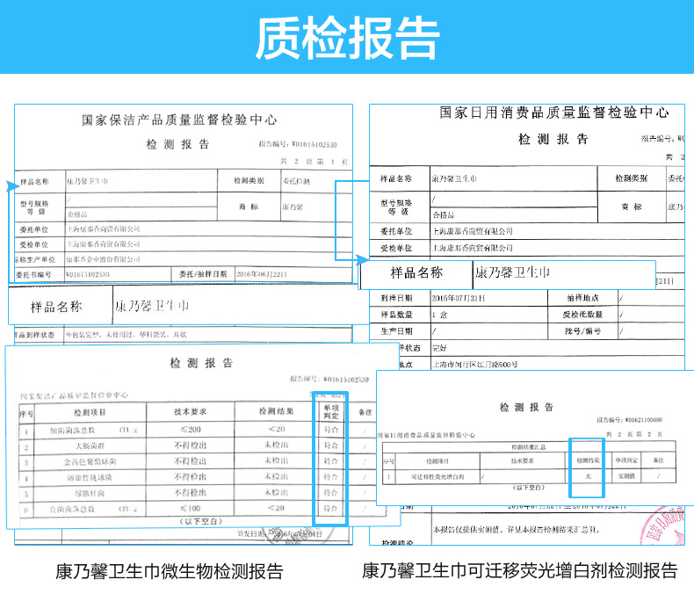Image resolution: width=694 pixels, height=616 pixels.
Task: Click the caption '康乃馨卫生巾可迁移荧光增白剂检测报告'
Action: pyautogui.click(x=520, y=570)
